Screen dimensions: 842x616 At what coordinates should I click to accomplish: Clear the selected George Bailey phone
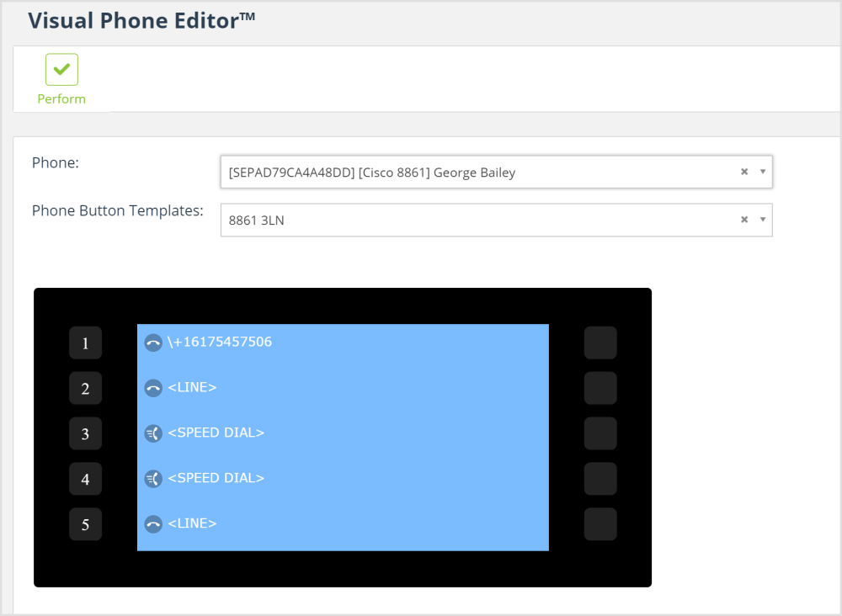click(x=743, y=172)
